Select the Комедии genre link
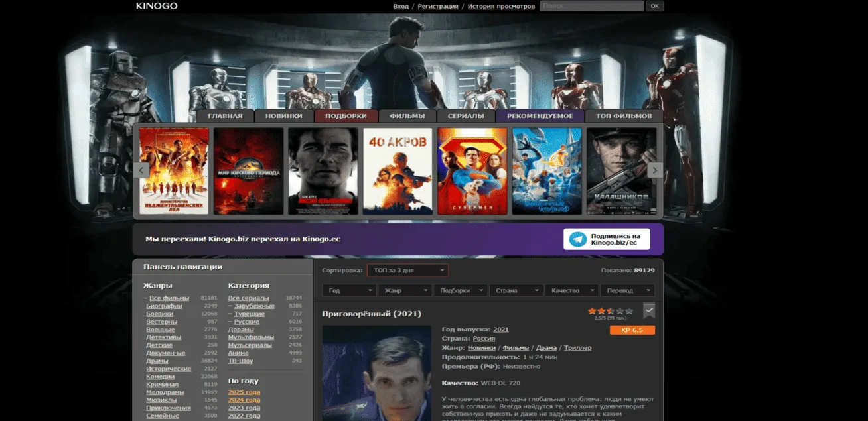Screen dimensions: 868x421 pyautogui.click(x=160, y=377)
